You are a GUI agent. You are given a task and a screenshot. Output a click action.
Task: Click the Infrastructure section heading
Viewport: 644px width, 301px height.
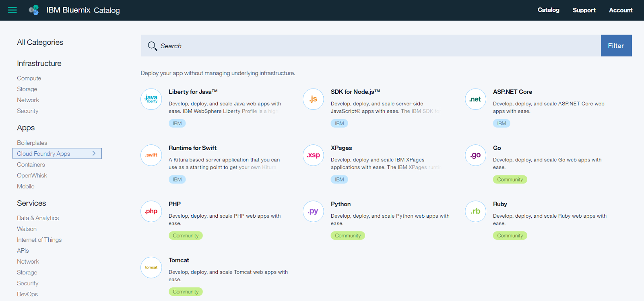coord(39,63)
